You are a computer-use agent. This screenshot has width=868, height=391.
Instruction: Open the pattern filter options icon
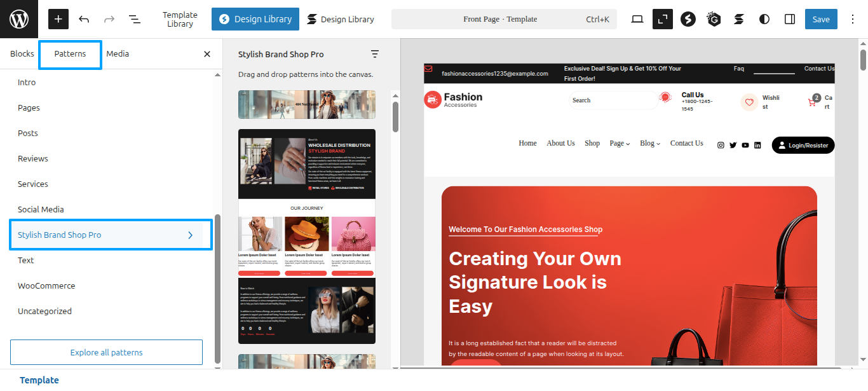point(375,54)
